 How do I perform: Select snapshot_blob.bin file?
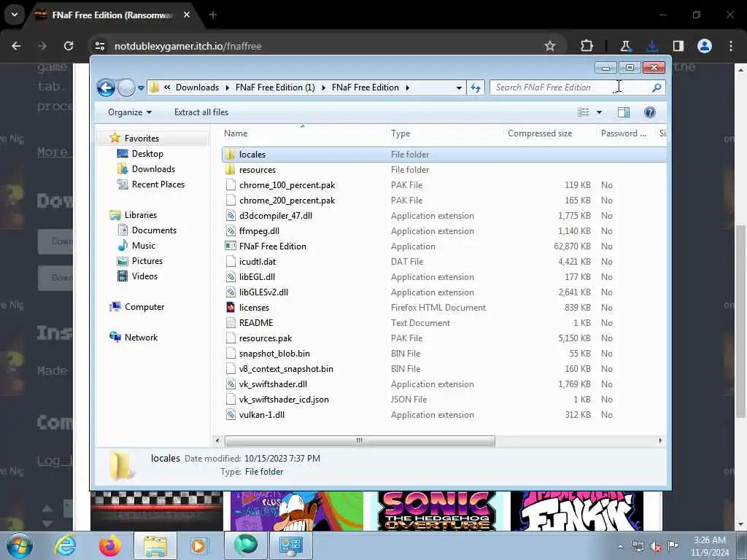point(274,354)
